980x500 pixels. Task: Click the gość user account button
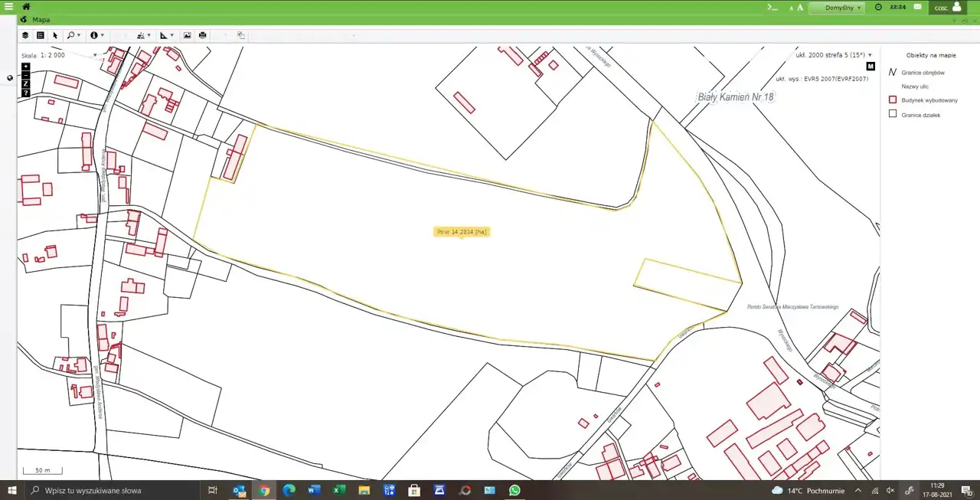point(948,8)
